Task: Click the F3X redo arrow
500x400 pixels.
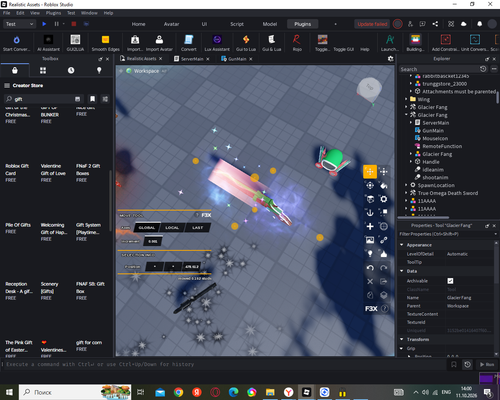Action: (384, 268)
